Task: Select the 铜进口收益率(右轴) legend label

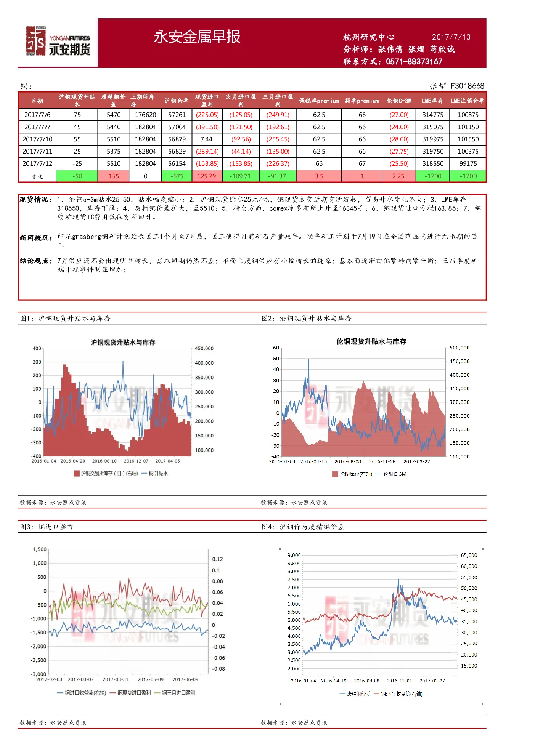Action: (85, 693)
